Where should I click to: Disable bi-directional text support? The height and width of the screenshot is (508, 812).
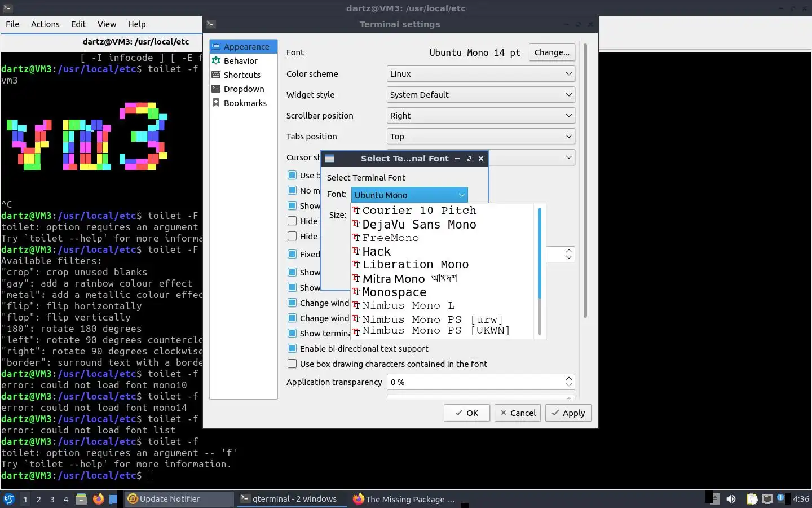click(x=292, y=349)
